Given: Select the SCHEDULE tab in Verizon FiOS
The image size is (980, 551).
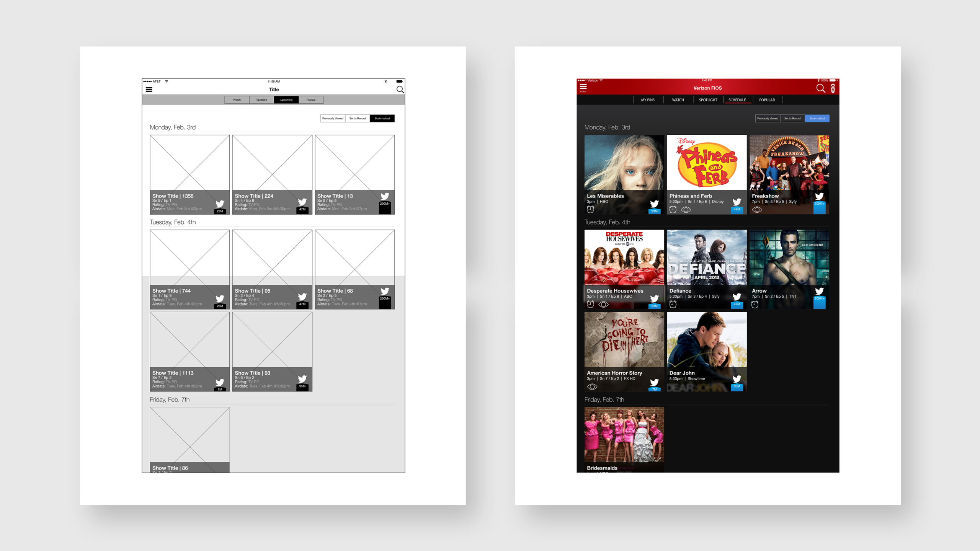Looking at the screenshot, I should tap(737, 100).
